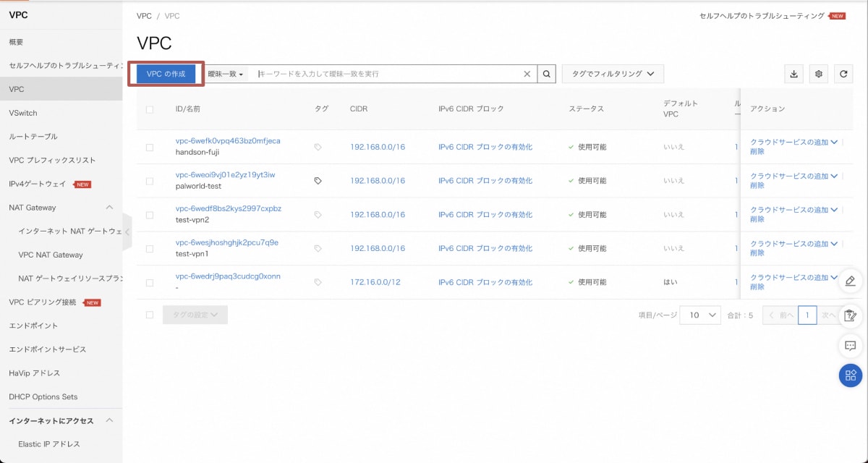Click 削除 for the test-vpn2 VPC
Viewport: 868px width, 463px height.
click(757, 220)
